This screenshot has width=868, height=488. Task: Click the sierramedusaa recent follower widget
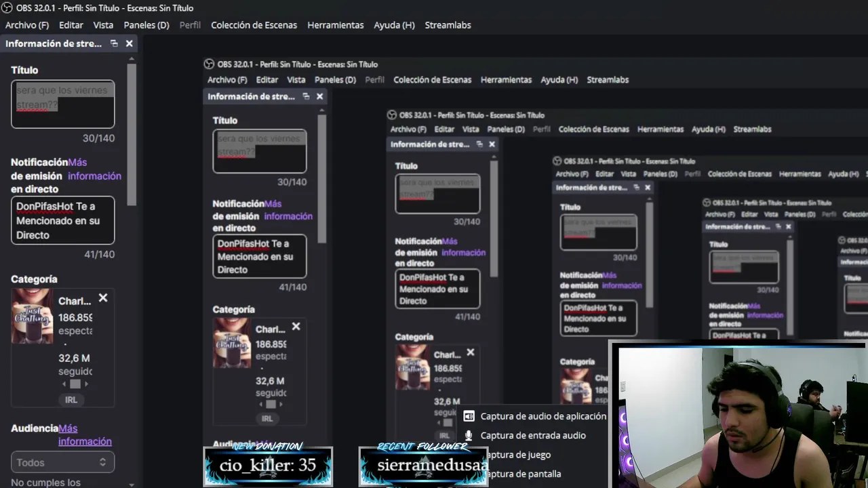click(423, 464)
